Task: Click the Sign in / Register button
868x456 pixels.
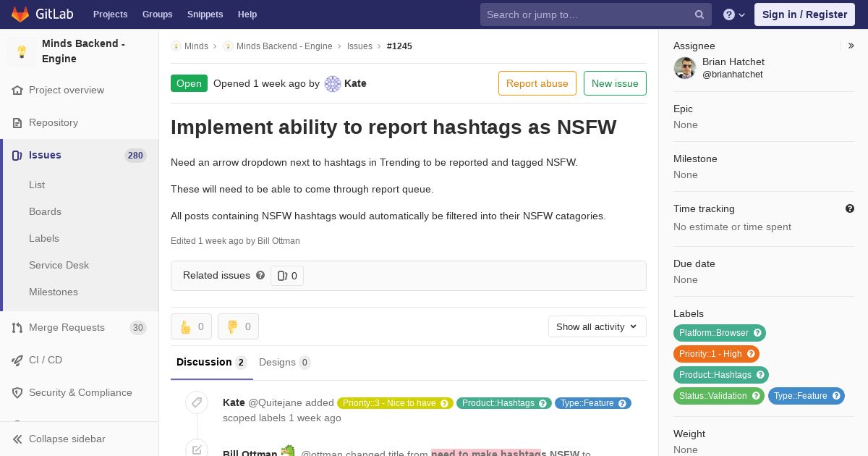Action: click(804, 14)
